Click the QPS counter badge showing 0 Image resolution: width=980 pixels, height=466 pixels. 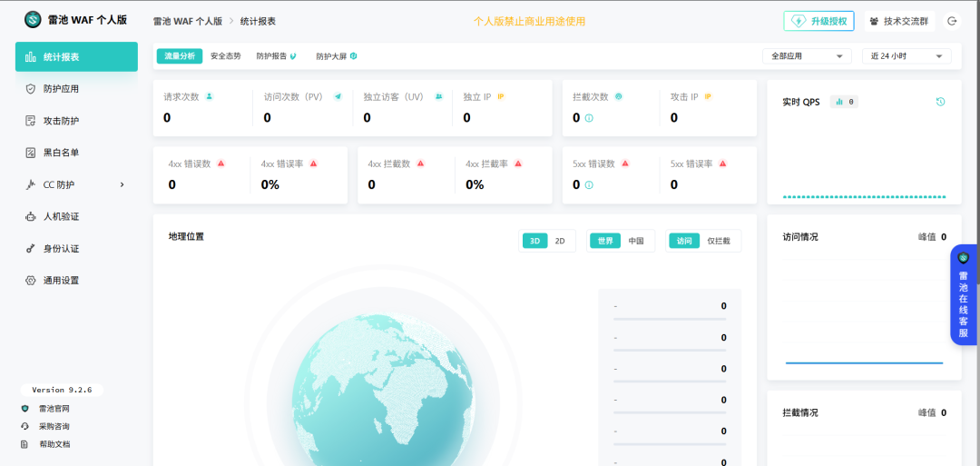(845, 102)
